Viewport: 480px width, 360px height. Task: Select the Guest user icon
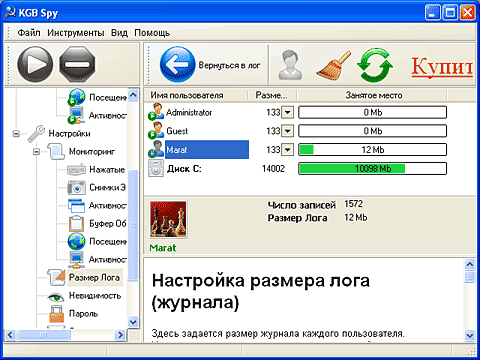coord(156,130)
